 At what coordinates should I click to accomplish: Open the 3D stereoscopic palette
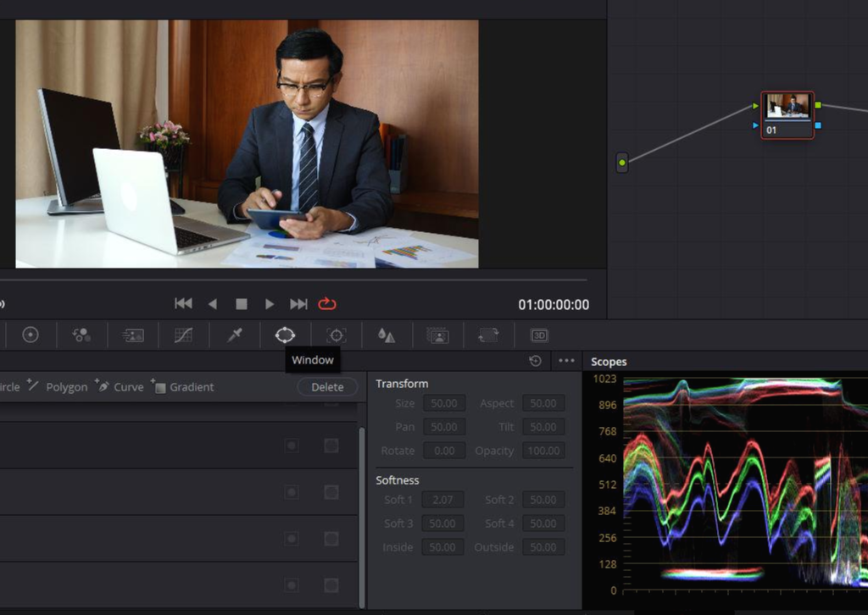[539, 335]
